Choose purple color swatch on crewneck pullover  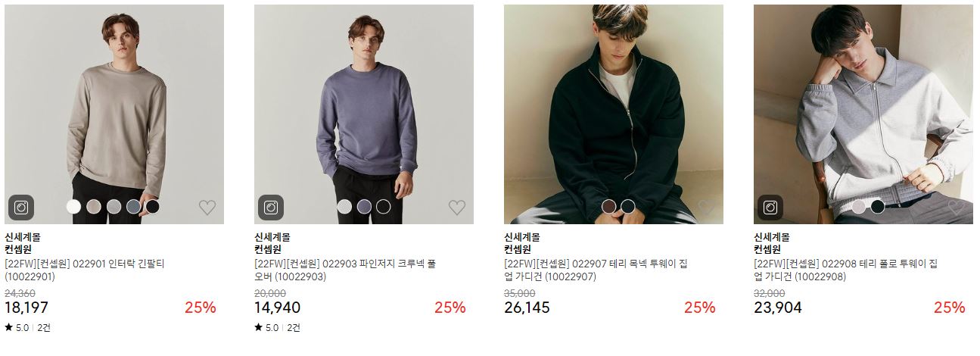[364, 206]
